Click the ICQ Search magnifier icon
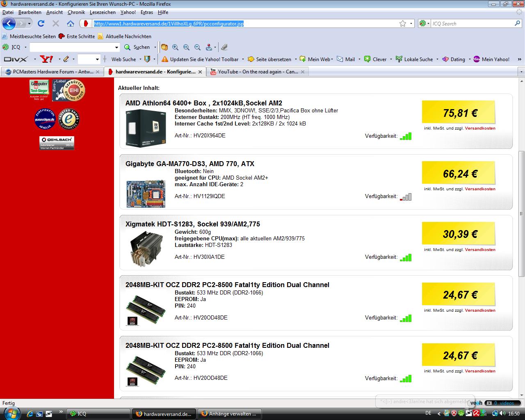The height and width of the screenshot is (420, 525). 518,23
